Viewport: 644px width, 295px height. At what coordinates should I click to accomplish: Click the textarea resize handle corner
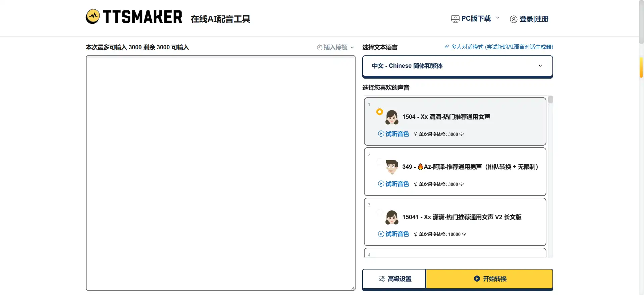(353, 288)
